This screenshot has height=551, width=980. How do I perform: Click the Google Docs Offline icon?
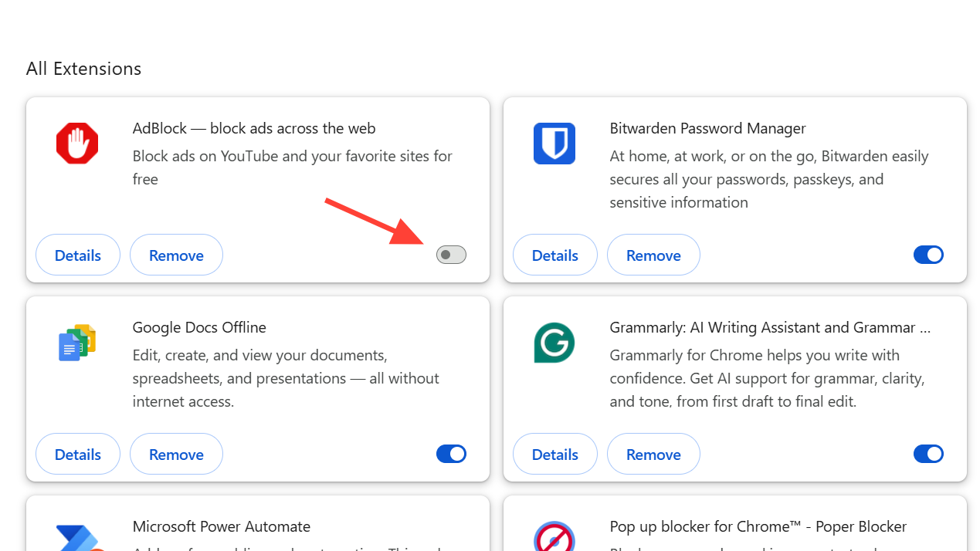[77, 343]
